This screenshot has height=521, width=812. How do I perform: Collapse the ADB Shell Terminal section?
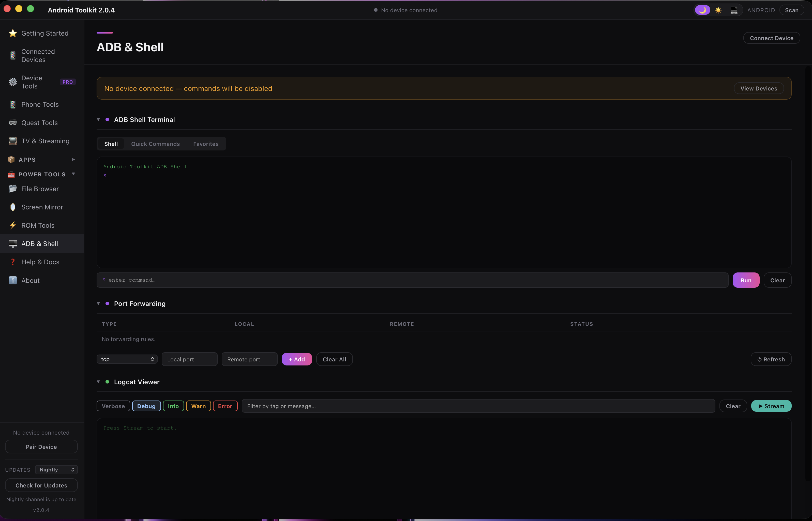click(x=98, y=119)
